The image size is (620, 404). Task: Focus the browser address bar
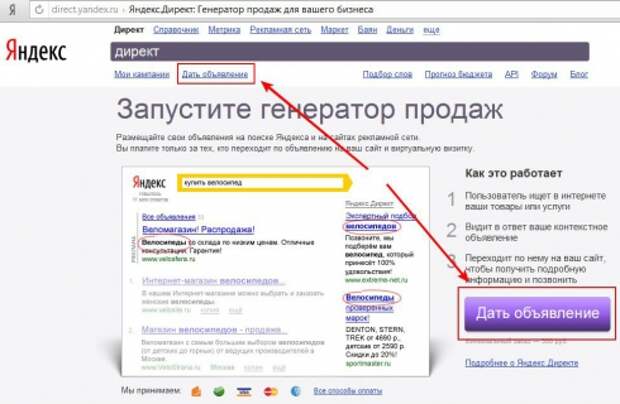pyautogui.click(x=324, y=9)
